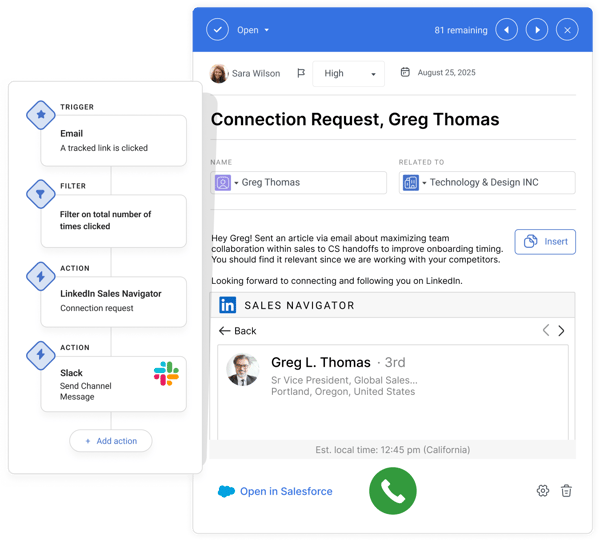This screenshot has height=541, width=600.
Task: Click the calendar icon beside August 25
Action: coord(405,73)
